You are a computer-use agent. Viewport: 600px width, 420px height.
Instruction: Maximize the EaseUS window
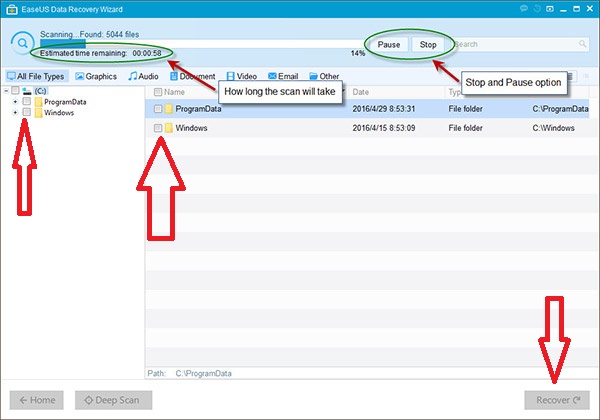(576, 9)
